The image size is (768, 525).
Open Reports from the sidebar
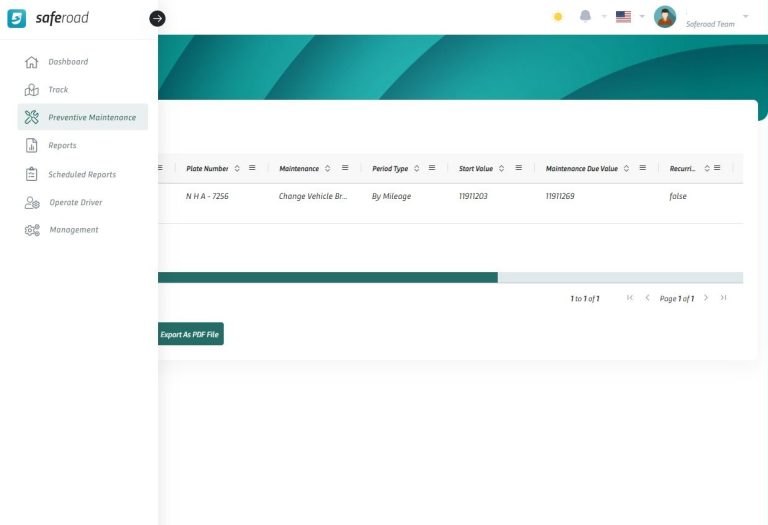point(62,146)
